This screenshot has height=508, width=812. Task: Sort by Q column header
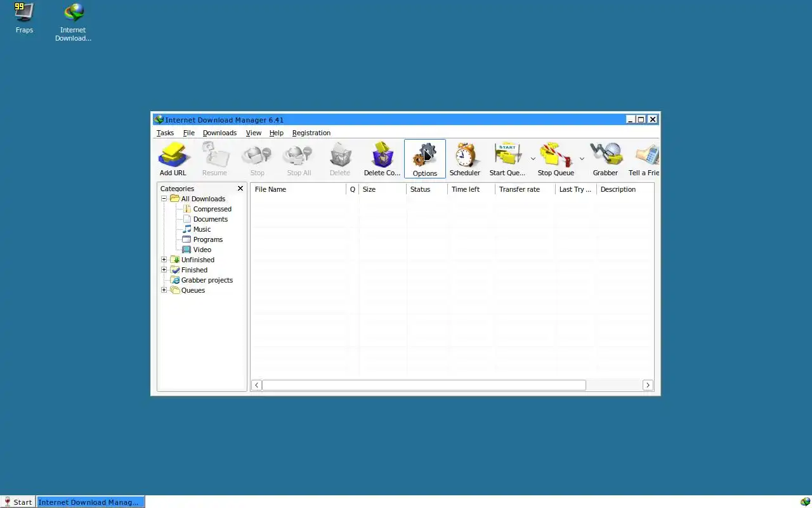(353, 189)
